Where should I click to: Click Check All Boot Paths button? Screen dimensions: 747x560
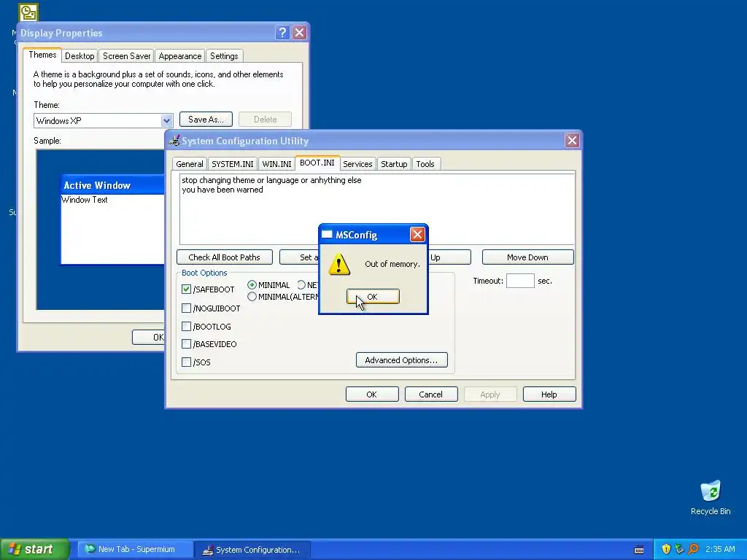tap(225, 257)
